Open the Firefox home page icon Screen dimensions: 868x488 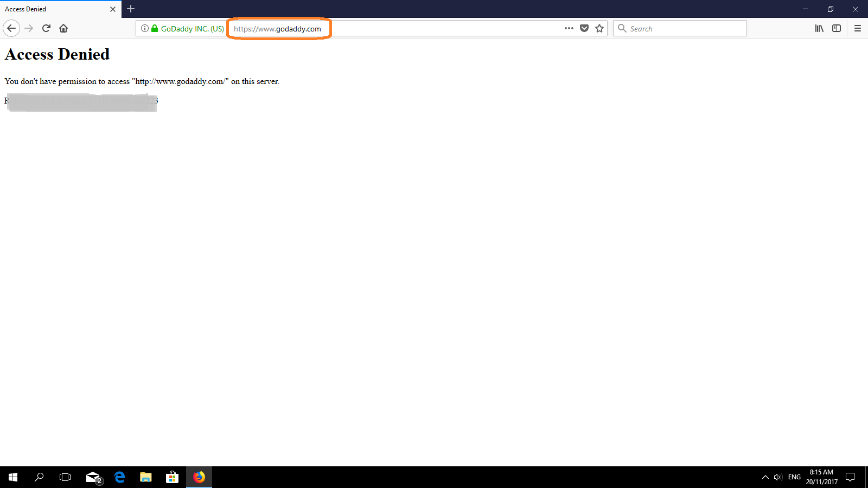(x=63, y=28)
